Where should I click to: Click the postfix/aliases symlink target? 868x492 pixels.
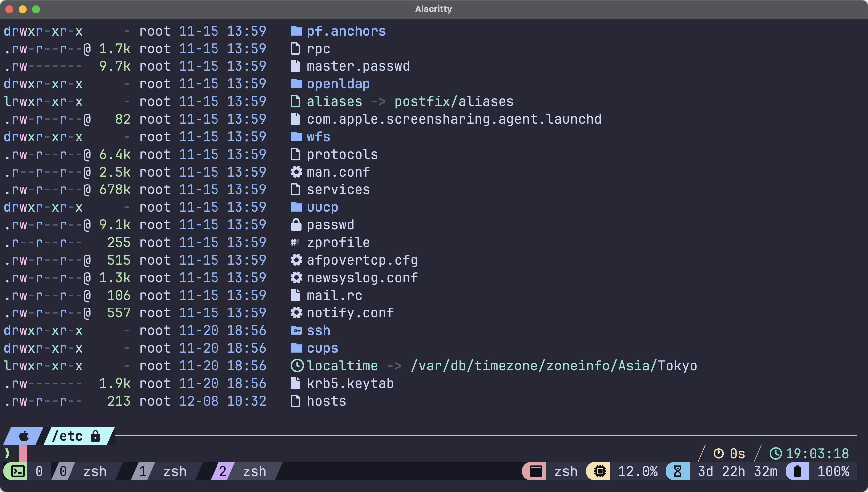coord(454,101)
